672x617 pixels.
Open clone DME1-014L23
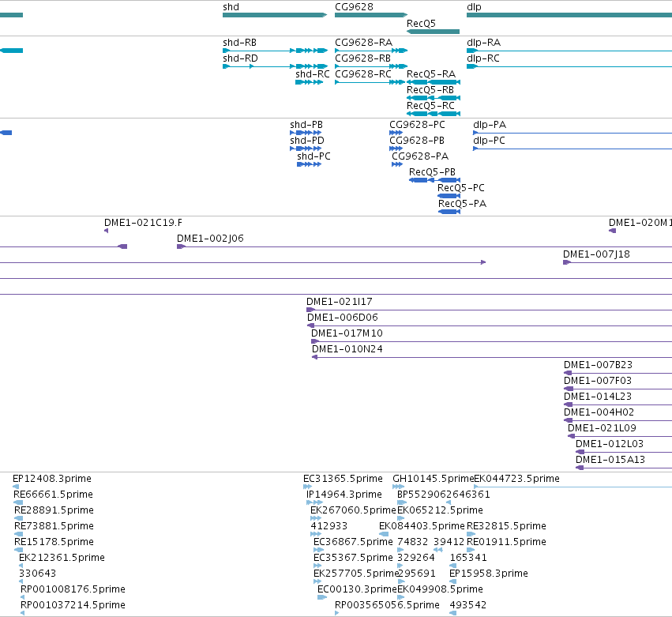618,404
